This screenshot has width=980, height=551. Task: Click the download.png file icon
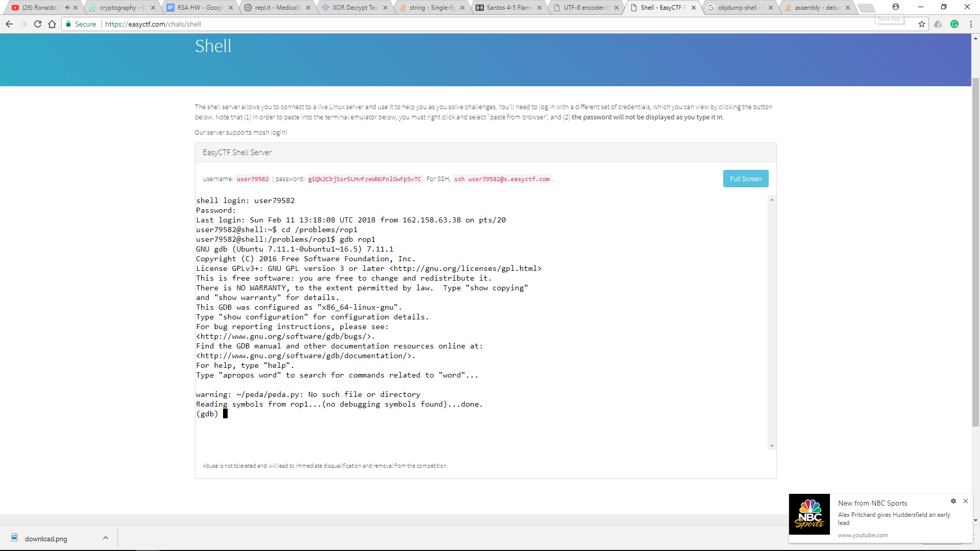pos(15,538)
